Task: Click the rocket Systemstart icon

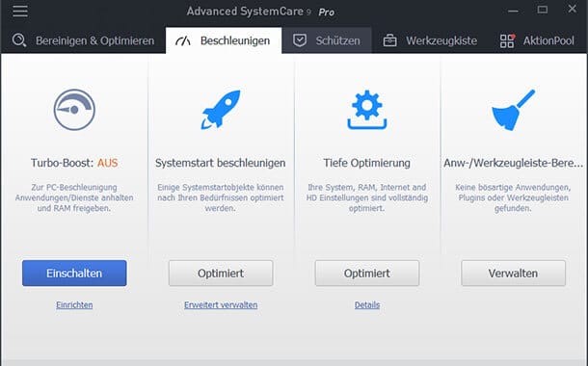Action: tap(221, 110)
